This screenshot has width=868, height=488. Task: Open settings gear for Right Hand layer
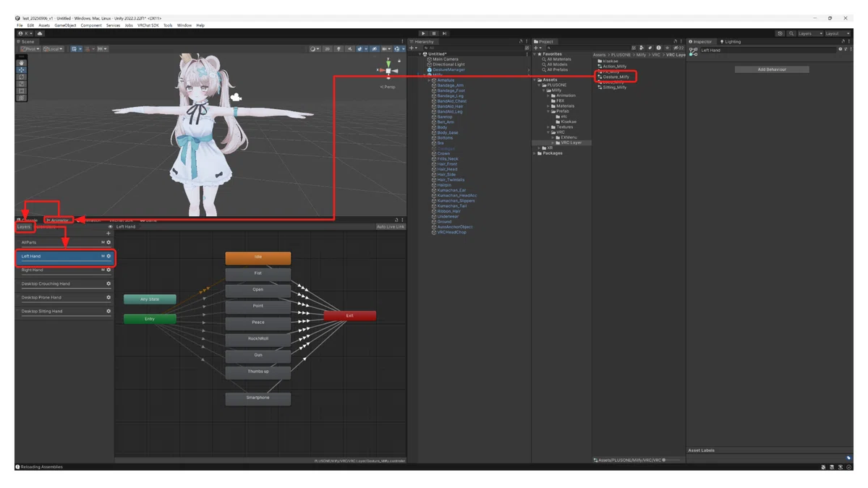(x=109, y=270)
